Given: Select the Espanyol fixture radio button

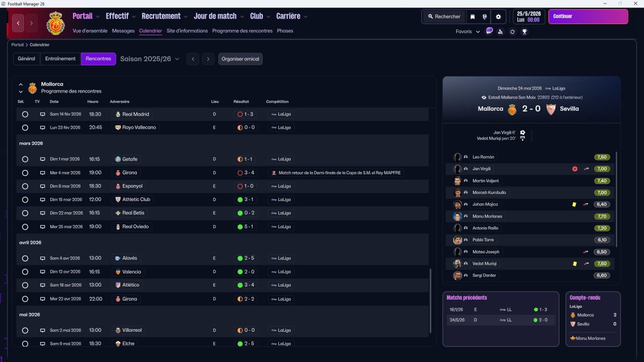Looking at the screenshot, I should (25, 187).
